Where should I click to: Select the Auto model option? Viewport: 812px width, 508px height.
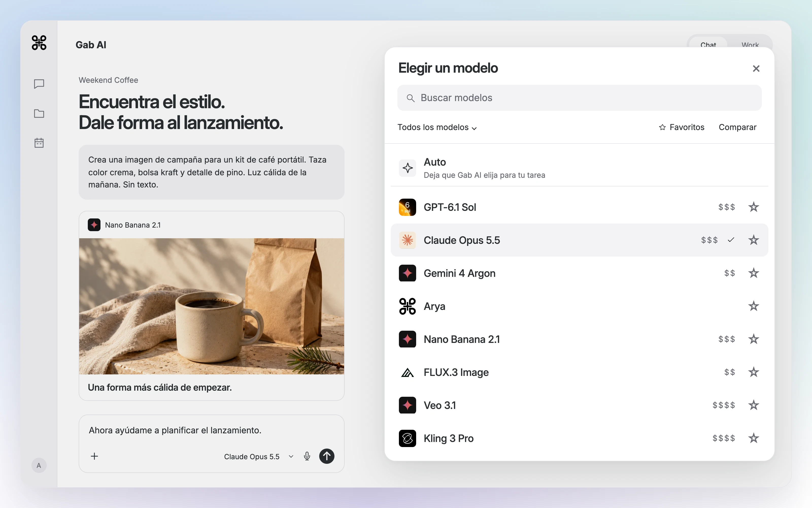(x=579, y=168)
